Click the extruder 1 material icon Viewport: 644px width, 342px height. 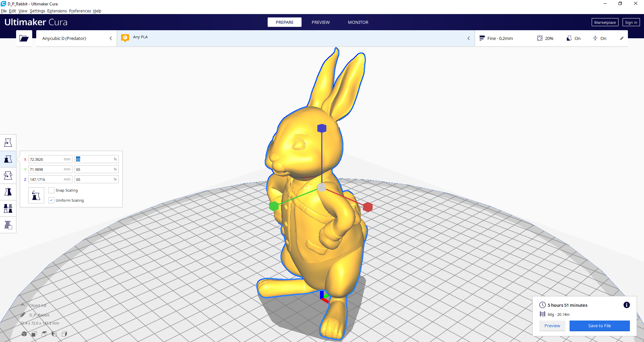tap(125, 38)
